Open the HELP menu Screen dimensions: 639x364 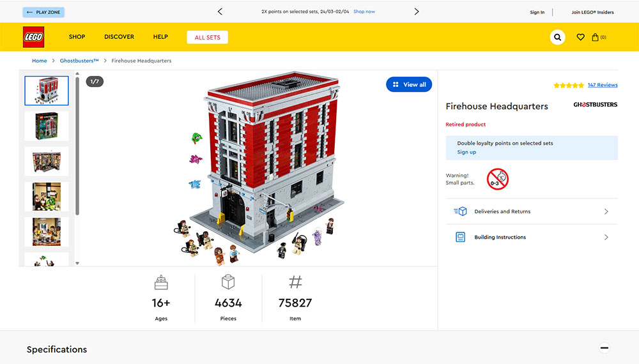click(x=160, y=36)
